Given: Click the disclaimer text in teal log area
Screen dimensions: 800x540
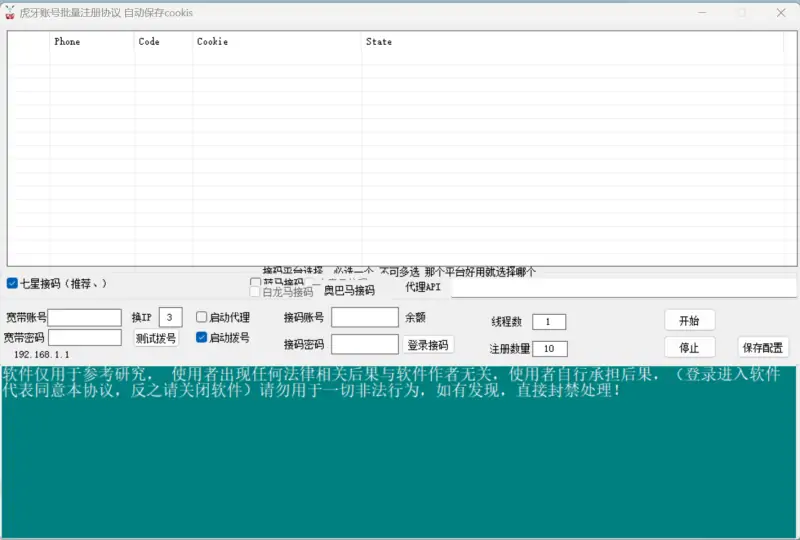Looking at the screenshot, I should tap(391, 382).
